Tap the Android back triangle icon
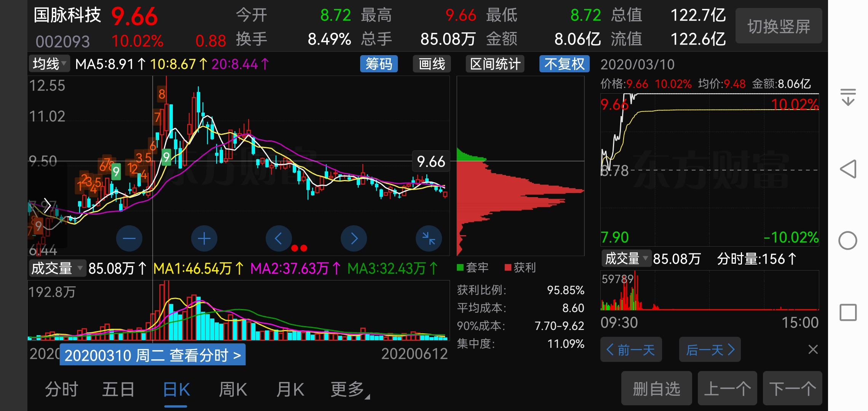This screenshot has width=868, height=411. tap(848, 169)
